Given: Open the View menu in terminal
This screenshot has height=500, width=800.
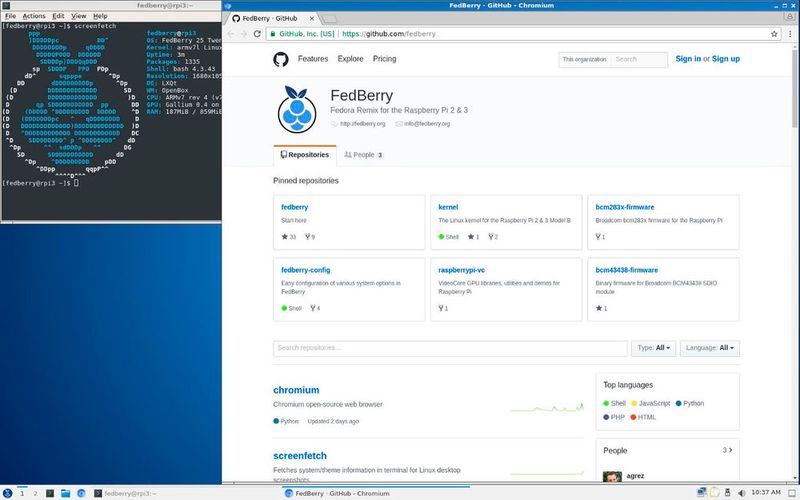Looking at the screenshot, I should click(x=79, y=16).
